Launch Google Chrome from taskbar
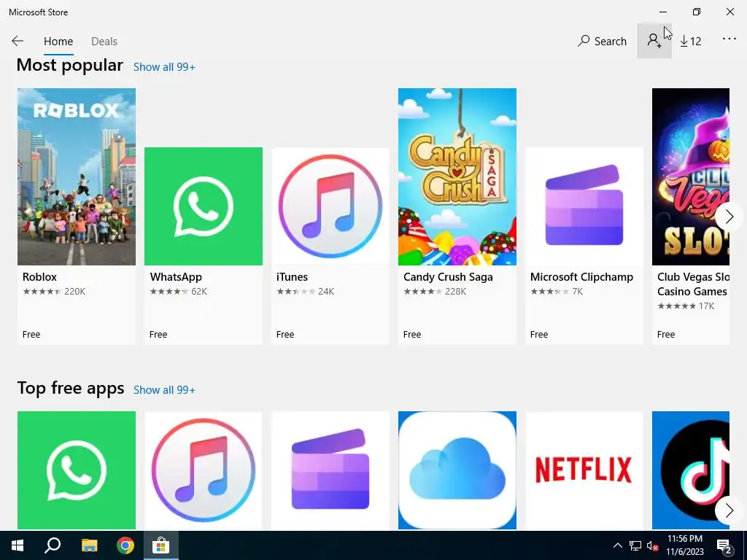This screenshot has height=560, width=747. 125,545
